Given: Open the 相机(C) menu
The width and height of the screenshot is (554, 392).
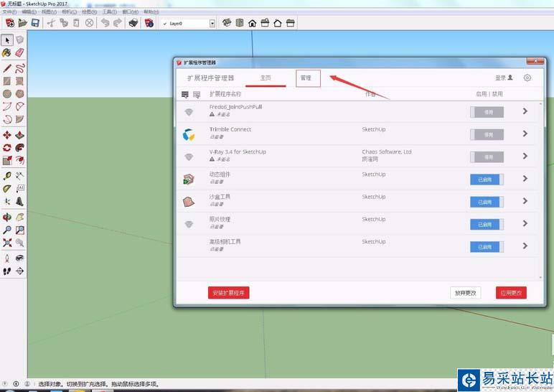Looking at the screenshot, I should [69, 11].
